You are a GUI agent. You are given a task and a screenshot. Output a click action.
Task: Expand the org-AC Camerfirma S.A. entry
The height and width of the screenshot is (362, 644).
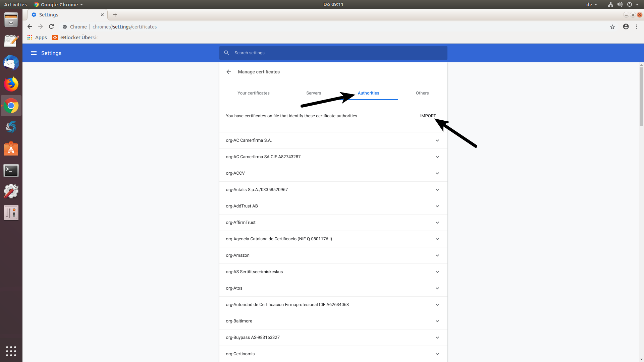(x=437, y=140)
